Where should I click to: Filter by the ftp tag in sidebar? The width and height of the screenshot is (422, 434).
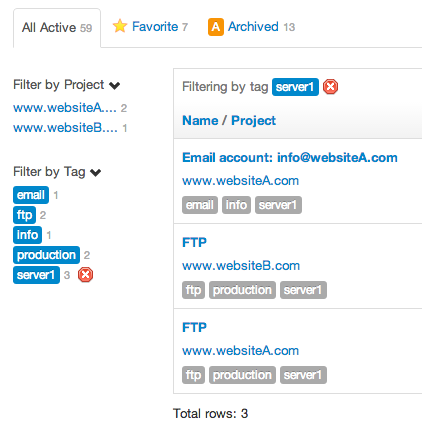click(25, 215)
